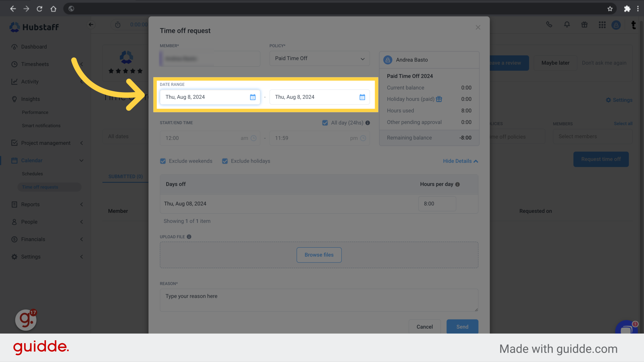The image size is (644, 362).
Task: Click the info icon next to Upload file
Action: pos(189,237)
